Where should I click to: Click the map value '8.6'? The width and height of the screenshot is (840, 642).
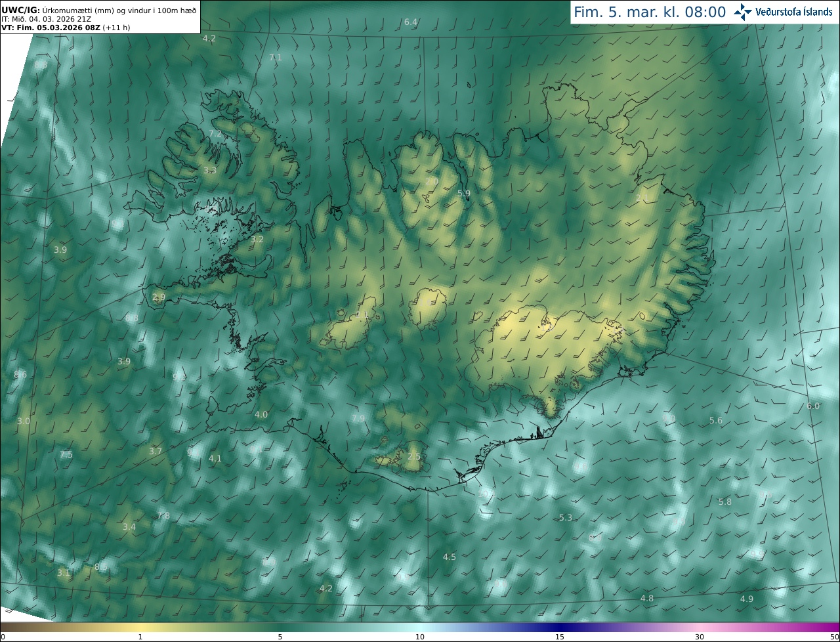[x=20, y=375]
